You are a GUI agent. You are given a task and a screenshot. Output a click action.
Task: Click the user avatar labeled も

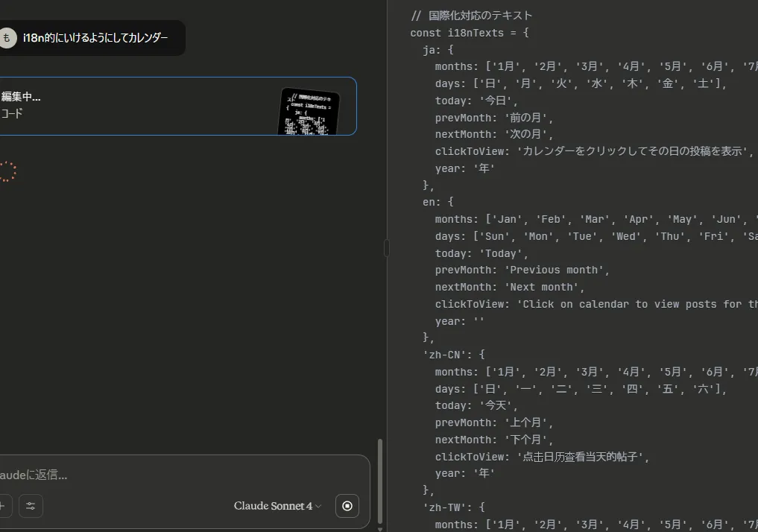[x=7, y=38]
